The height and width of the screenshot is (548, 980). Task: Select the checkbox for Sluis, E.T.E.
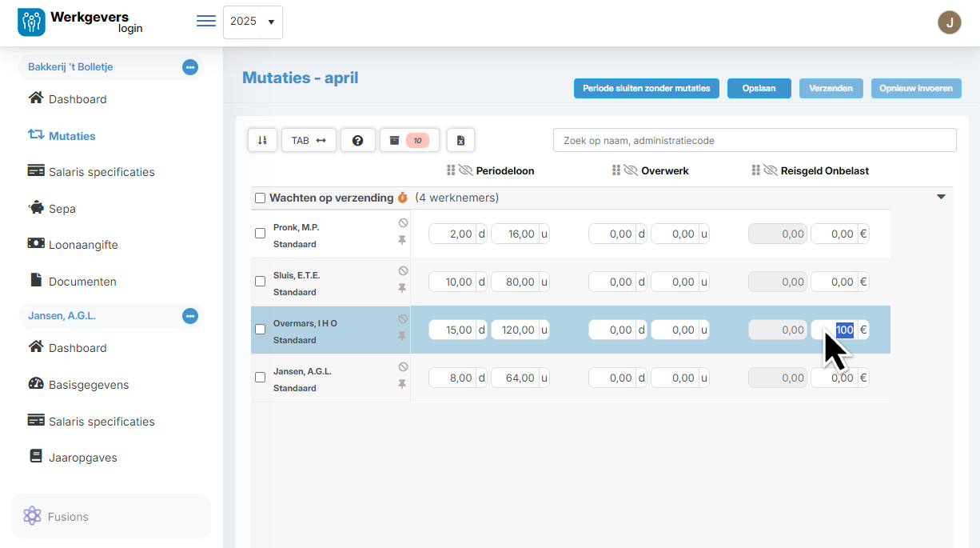260,281
